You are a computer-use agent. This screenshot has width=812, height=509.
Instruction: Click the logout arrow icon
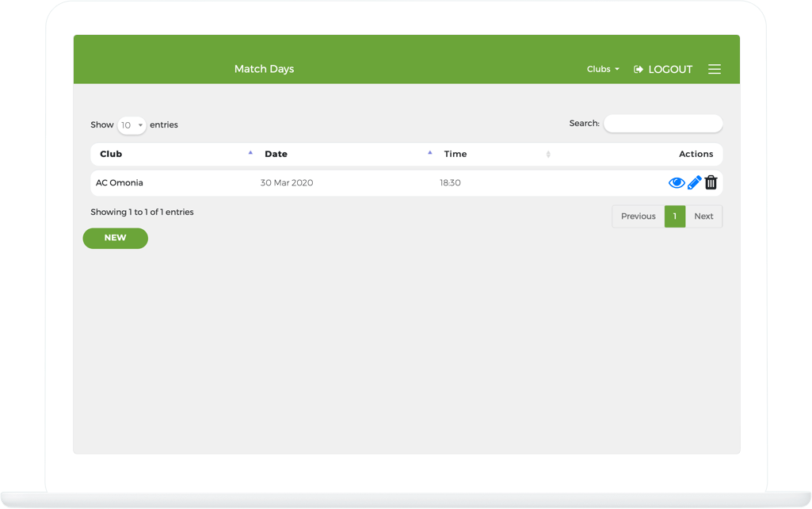point(639,70)
